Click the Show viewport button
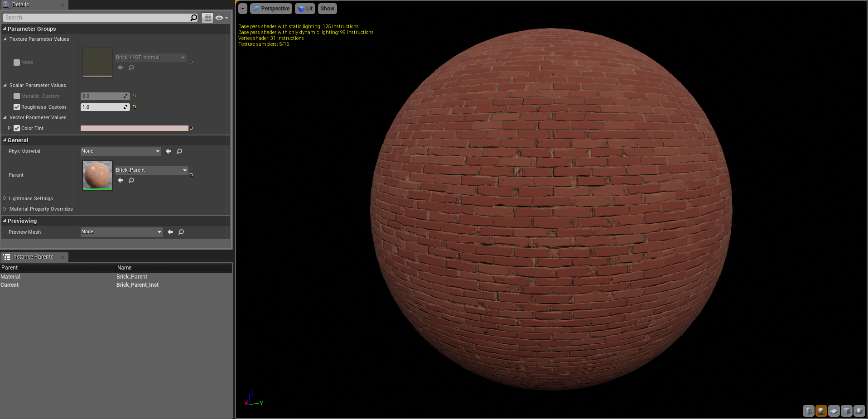Image resolution: width=868 pixels, height=419 pixels. point(327,9)
